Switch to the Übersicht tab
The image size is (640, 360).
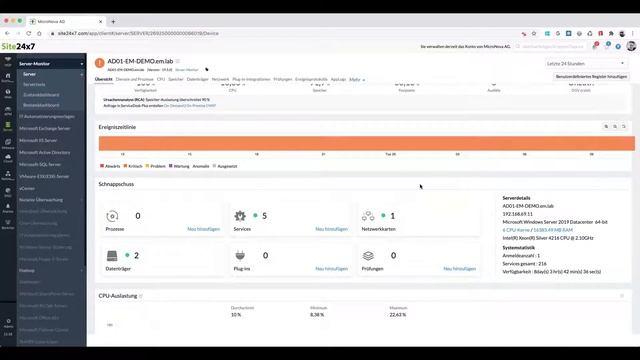pyautogui.click(x=104, y=79)
